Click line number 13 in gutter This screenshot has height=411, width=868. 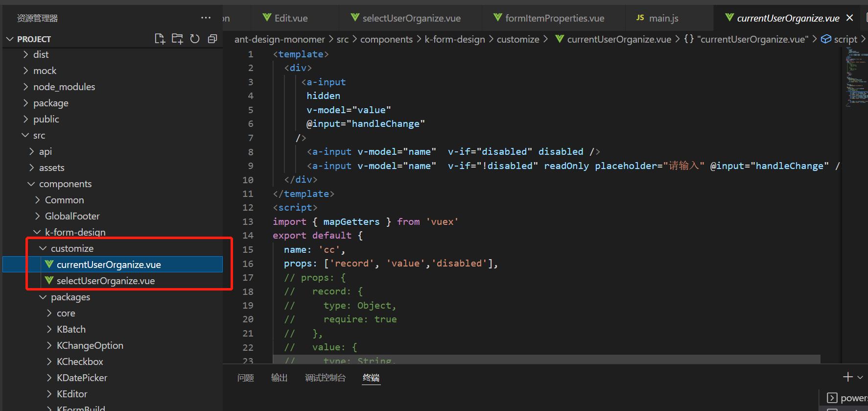pos(248,221)
